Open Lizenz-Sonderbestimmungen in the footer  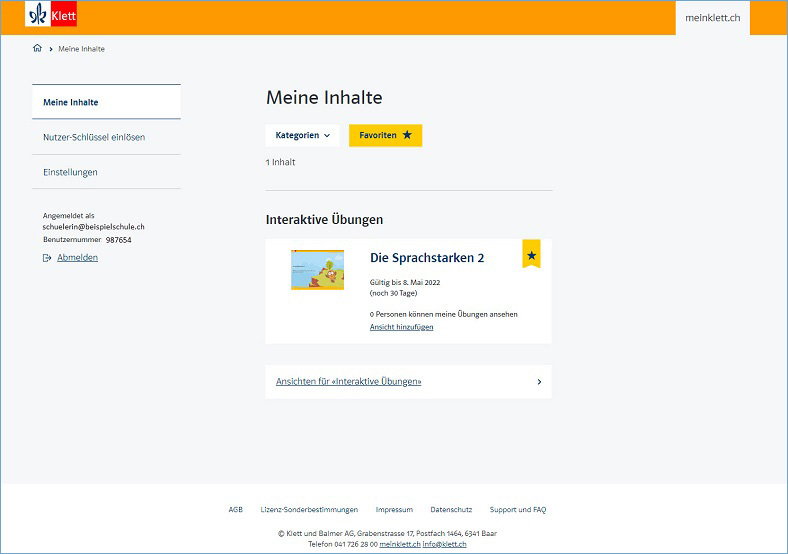(x=309, y=510)
